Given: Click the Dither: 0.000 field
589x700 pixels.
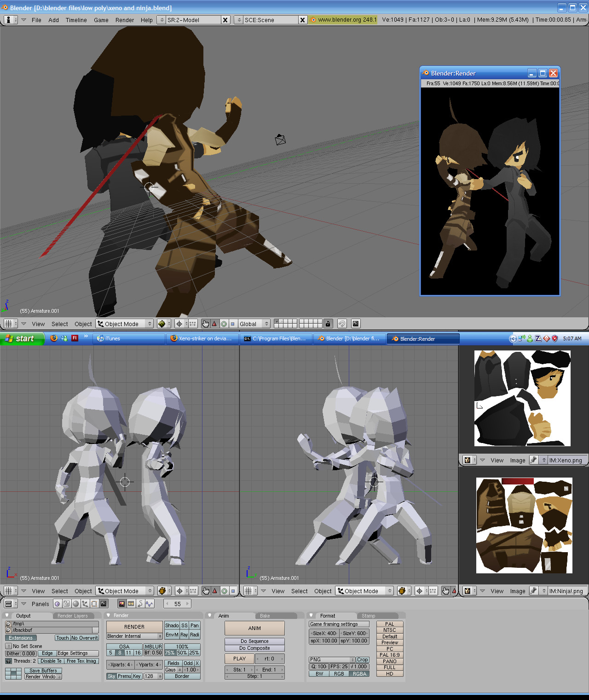Looking at the screenshot, I should (21, 653).
